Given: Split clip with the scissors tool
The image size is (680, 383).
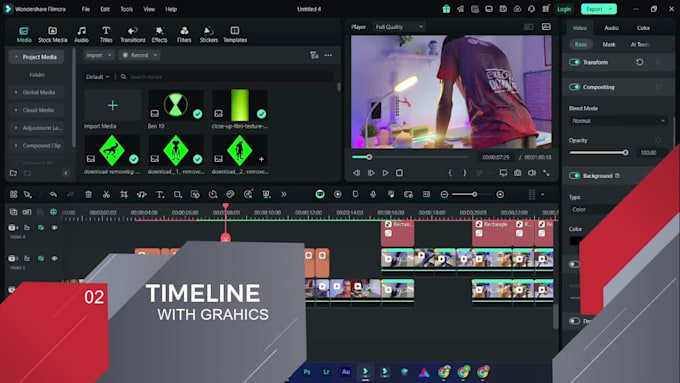Looking at the screenshot, I should click(106, 194).
